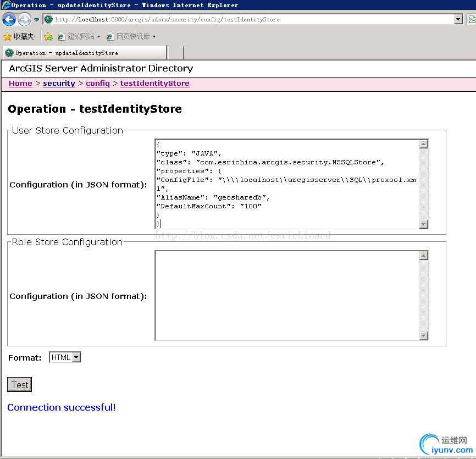
Task: Go to the Home breadcrumb link
Action: click(20, 84)
